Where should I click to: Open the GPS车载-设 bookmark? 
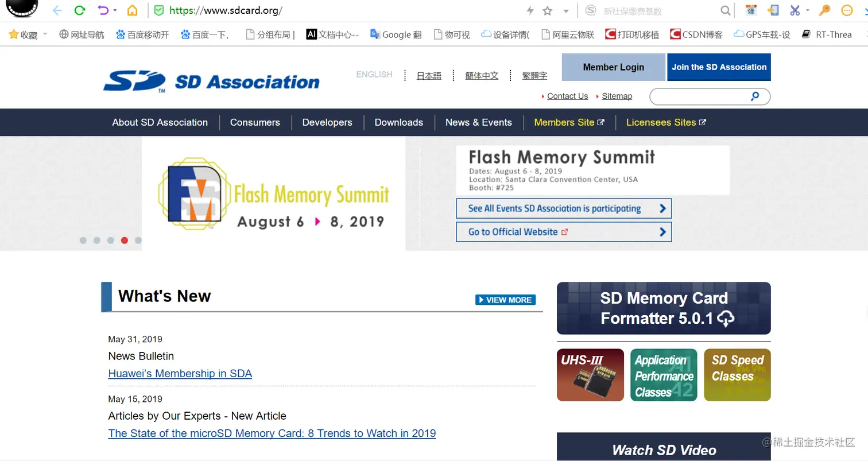(762, 34)
